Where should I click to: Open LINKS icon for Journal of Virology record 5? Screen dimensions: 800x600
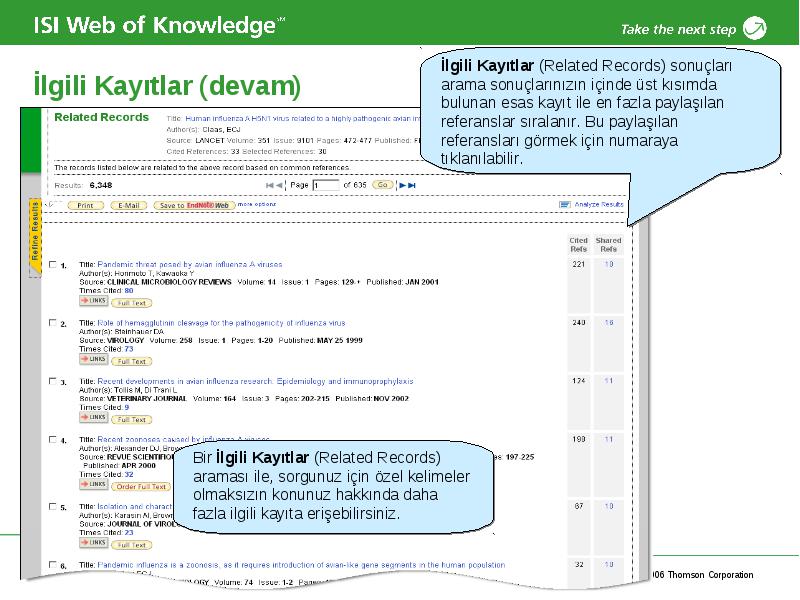93,543
